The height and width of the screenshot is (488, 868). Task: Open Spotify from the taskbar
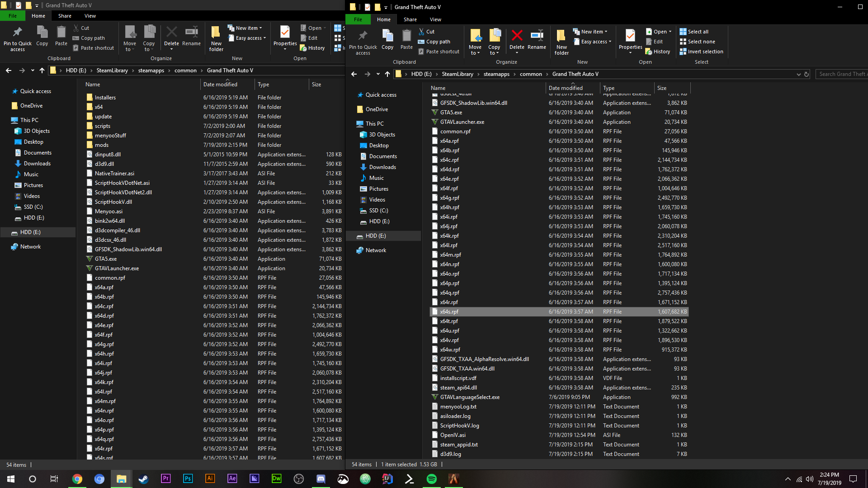point(432,479)
